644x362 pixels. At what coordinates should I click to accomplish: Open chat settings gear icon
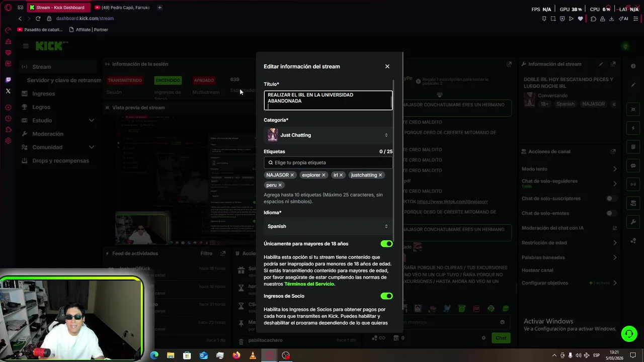click(x=484, y=338)
